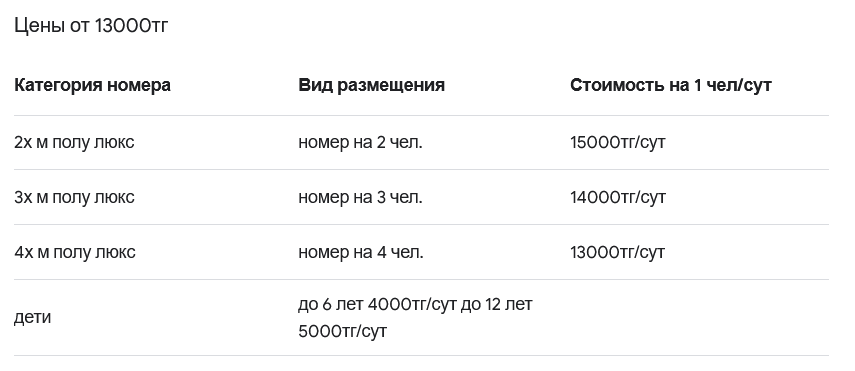Screen dimensions: 855x371
Task: Click the '14000тг/сут' price cell
Action: [x=618, y=197]
